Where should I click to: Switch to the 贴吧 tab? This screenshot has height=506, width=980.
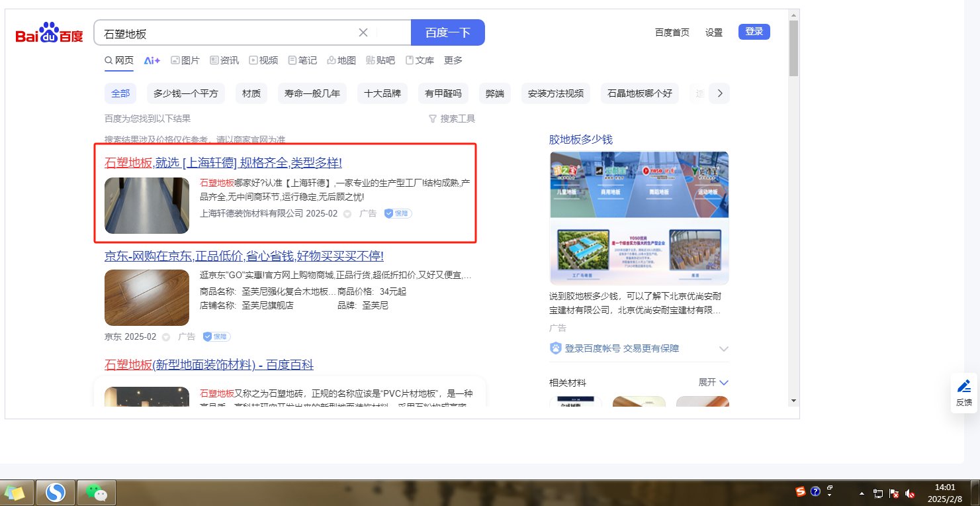pyautogui.click(x=380, y=60)
